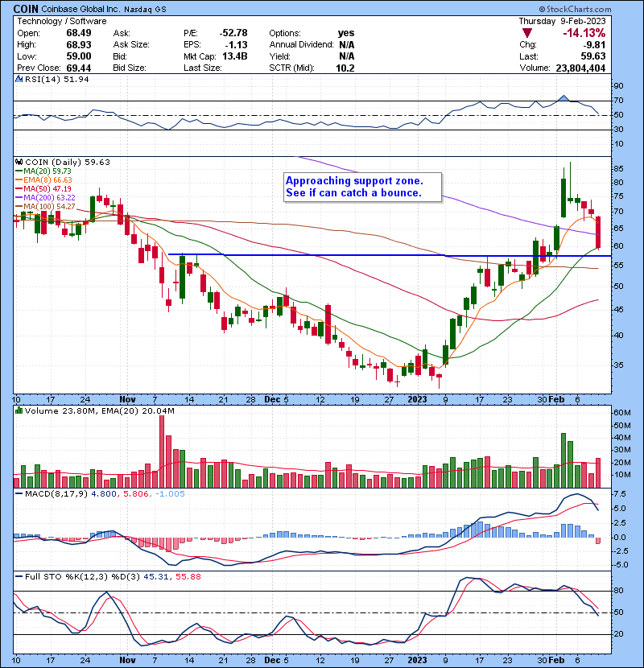Image resolution: width=644 pixels, height=668 pixels.
Task: Click '2023' on the bottom time axis
Action: point(419,398)
